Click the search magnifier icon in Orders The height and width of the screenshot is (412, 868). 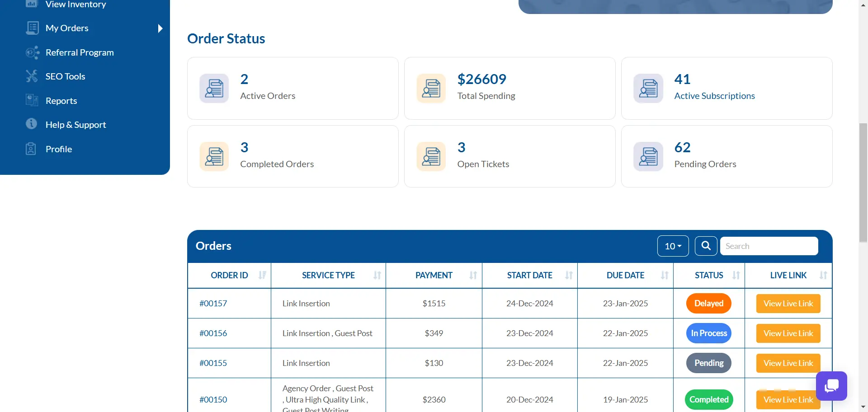coord(706,246)
